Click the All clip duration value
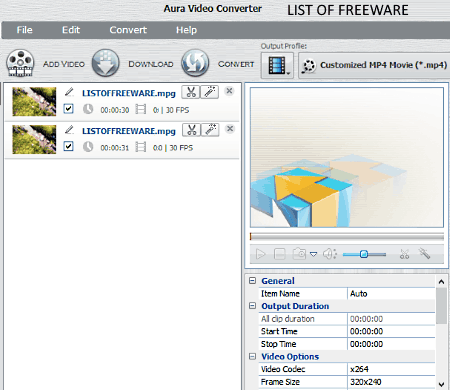450x390 pixels. [391, 319]
